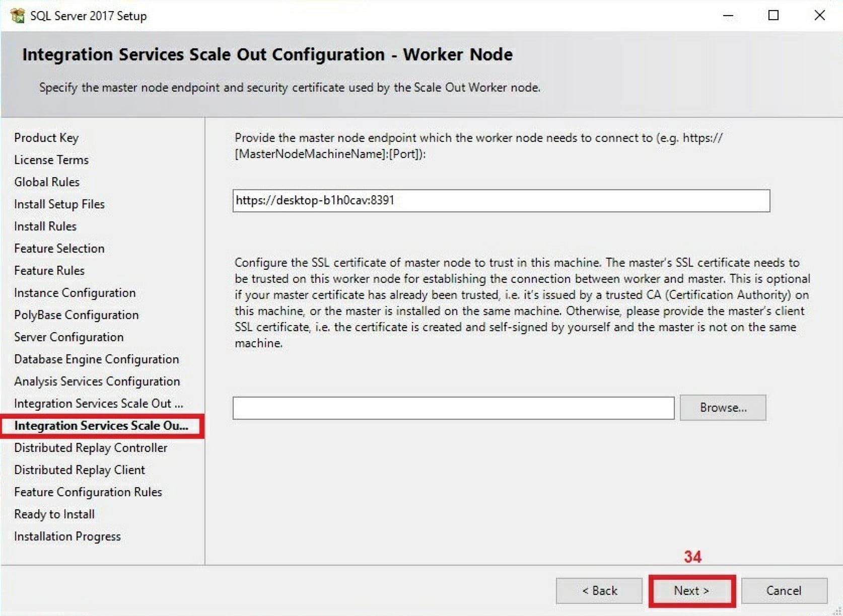The height and width of the screenshot is (616, 843).
Task: Select bold current Integration Services Scale Out step
Action: click(101, 426)
